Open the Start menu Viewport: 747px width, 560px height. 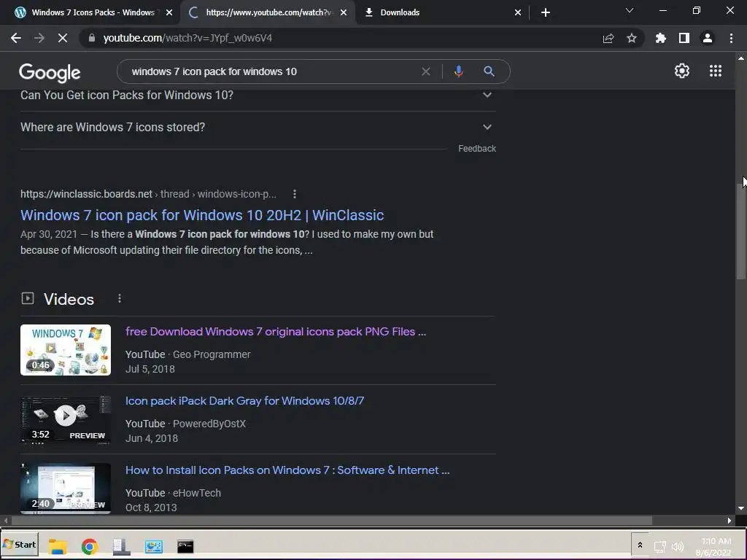(x=20, y=544)
